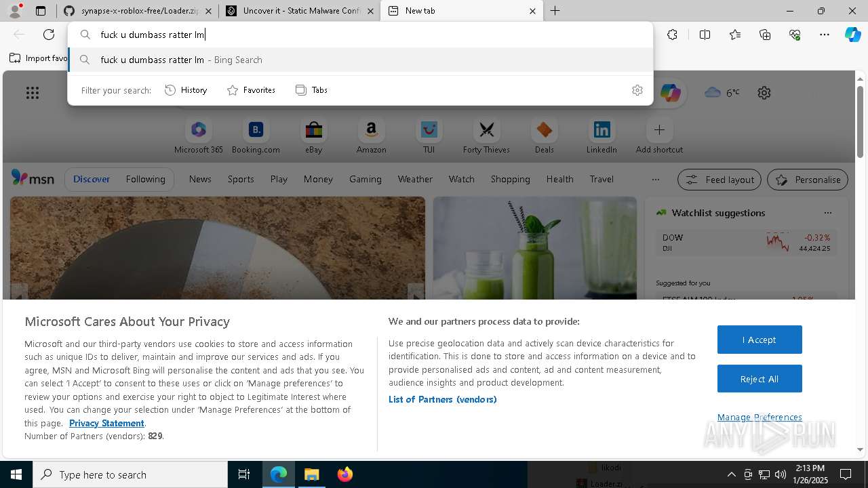Open new tab page settings gear
The height and width of the screenshot is (488, 868).
[764, 93]
